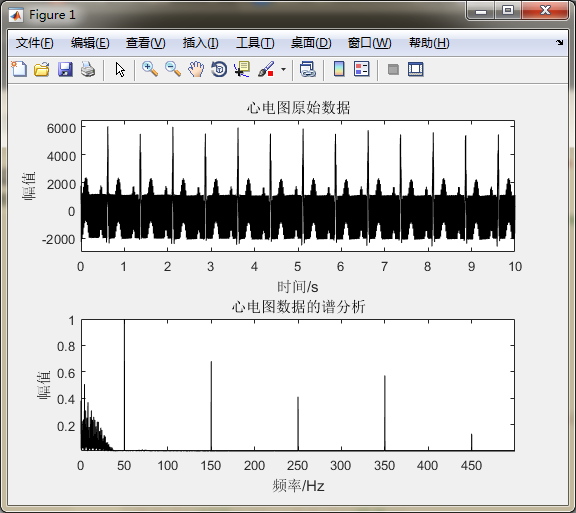Activate the Zoom In magnifier tool
The image size is (576, 513).
coord(150,69)
